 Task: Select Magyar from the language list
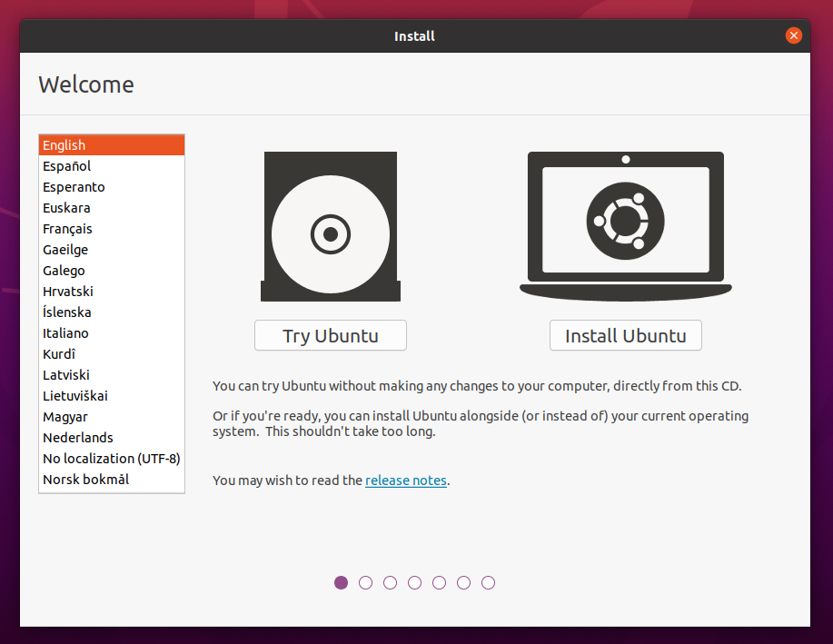point(65,417)
